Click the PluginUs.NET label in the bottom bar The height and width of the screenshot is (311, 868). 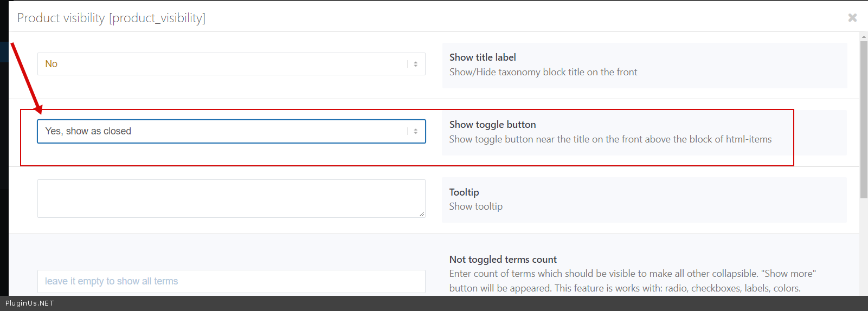click(x=30, y=303)
